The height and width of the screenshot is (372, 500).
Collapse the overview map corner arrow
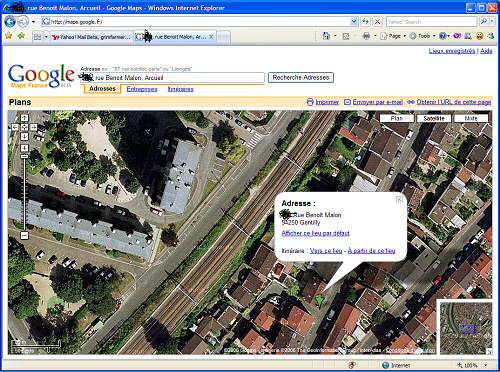coord(489,351)
